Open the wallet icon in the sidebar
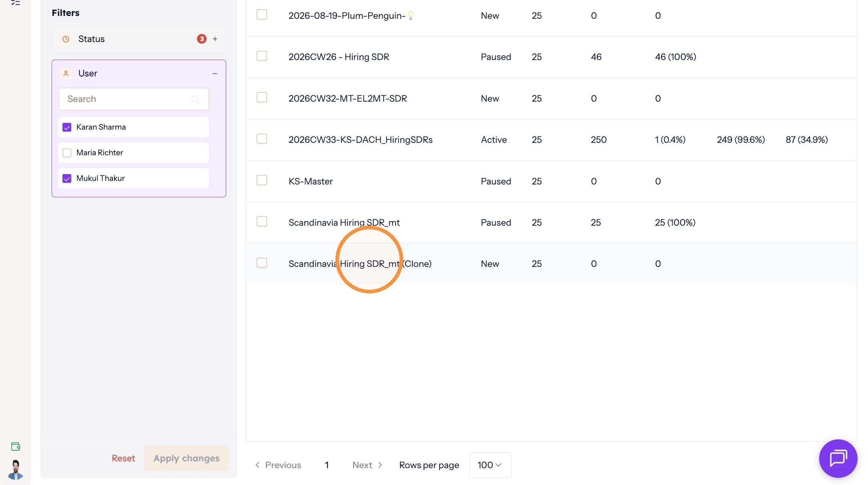Viewport: 868px width, 485px height. (x=16, y=447)
